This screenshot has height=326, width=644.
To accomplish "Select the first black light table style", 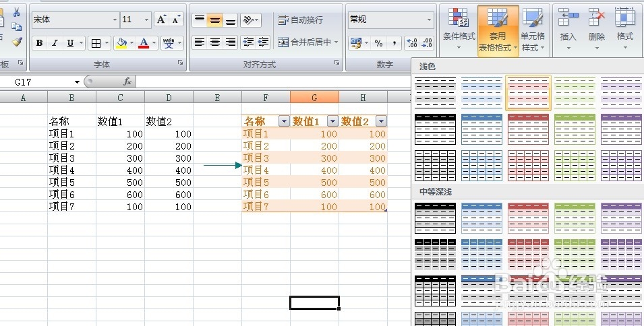I will [436, 93].
